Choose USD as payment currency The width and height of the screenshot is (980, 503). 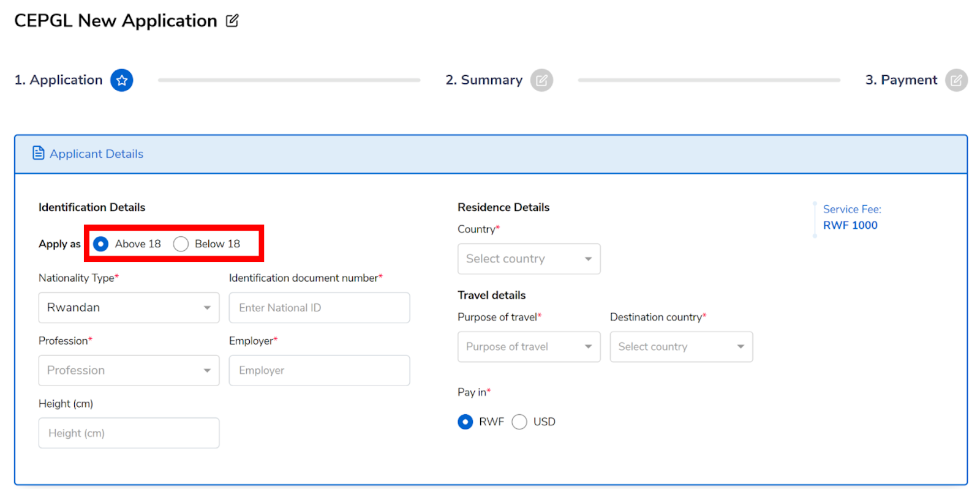pyautogui.click(x=519, y=422)
